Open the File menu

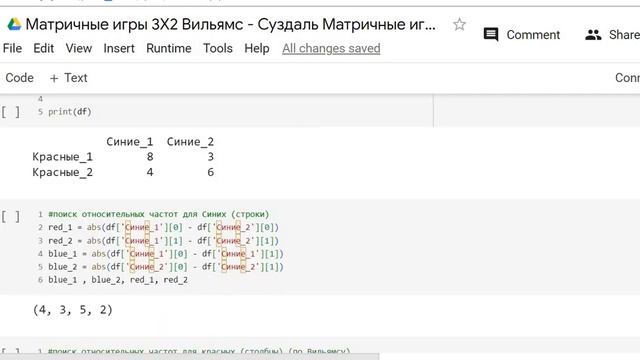(x=12, y=48)
